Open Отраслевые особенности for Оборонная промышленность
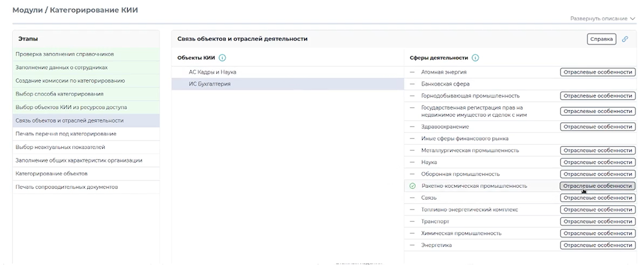Image resolution: width=644 pixels, height=265 pixels. pos(598,174)
